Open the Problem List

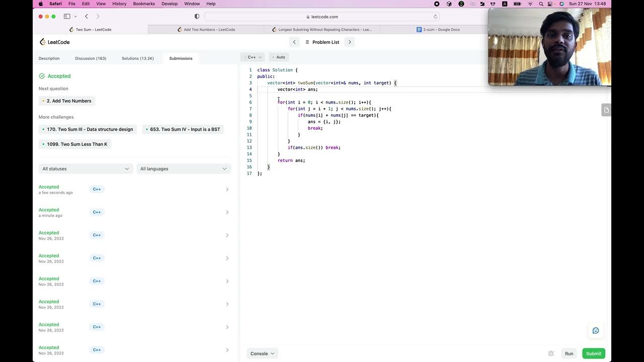[322, 42]
